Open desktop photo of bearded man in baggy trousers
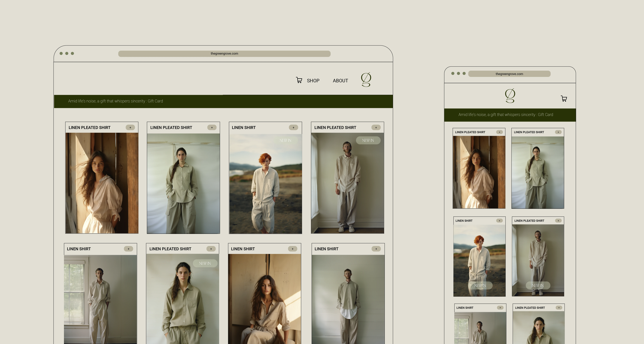The height and width of the screenshot is (344, 644). pos(347,183)
